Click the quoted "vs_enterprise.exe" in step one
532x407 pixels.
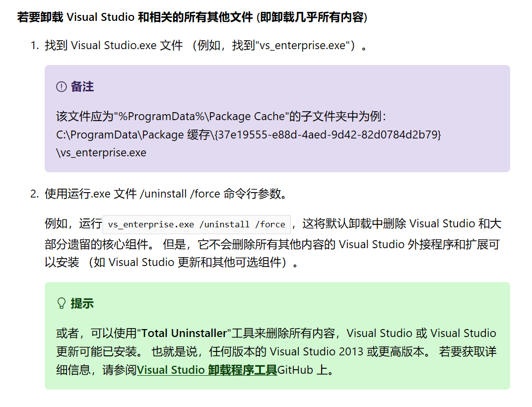301,46
